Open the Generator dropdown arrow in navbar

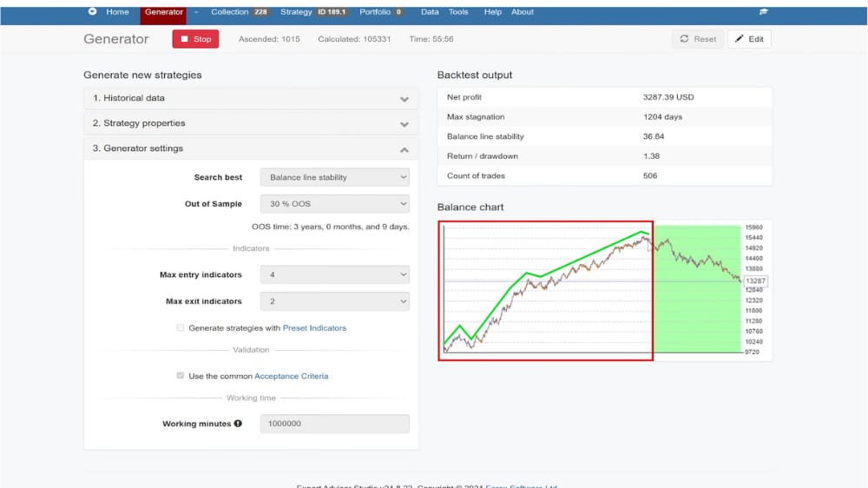point(196,12)
